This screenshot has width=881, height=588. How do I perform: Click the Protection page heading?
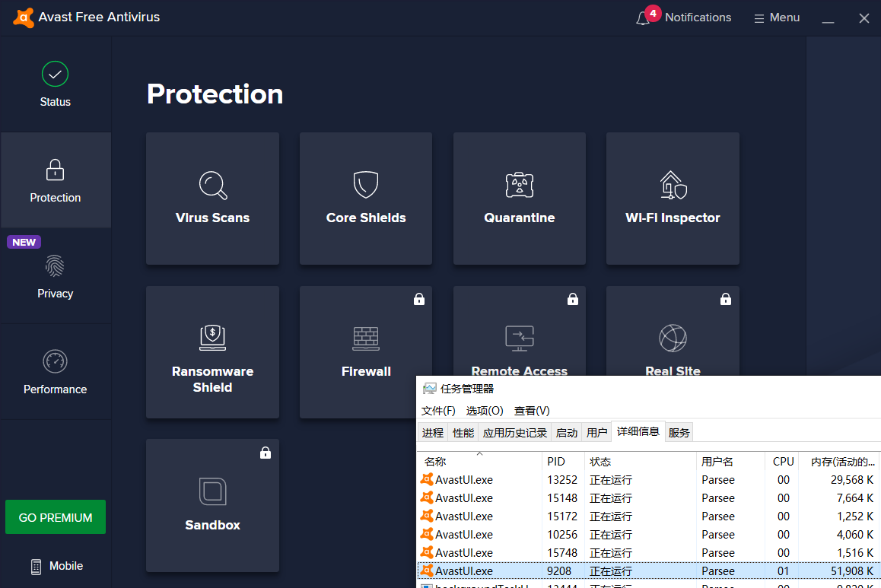215,94
